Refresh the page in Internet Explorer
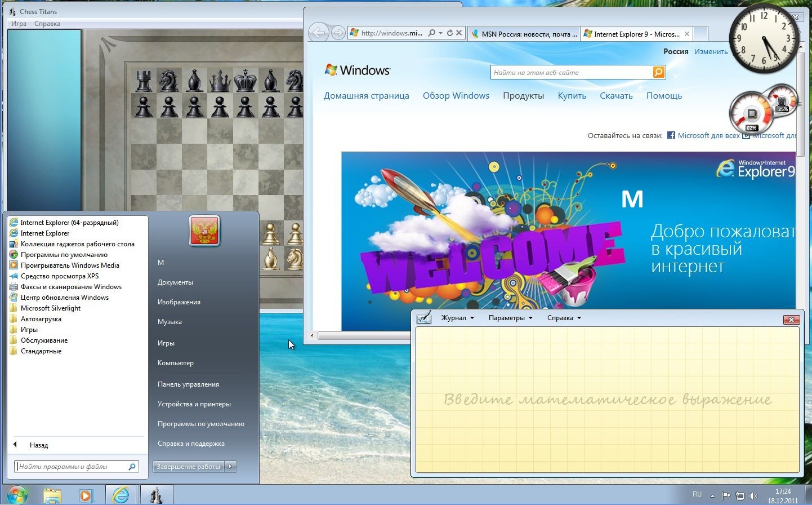The height and width of the screenshot is (505, 812). (x=450, y=33)
